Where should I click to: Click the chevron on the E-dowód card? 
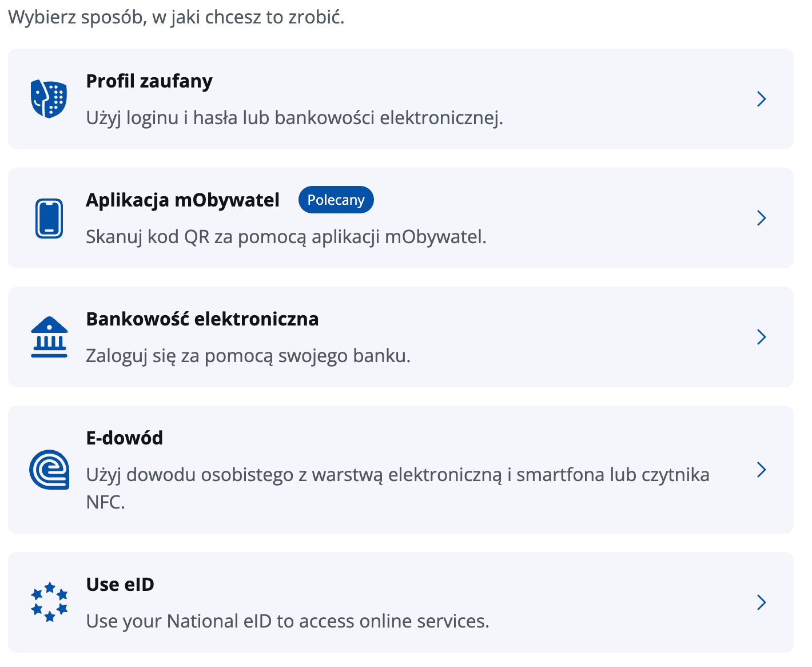(761, 470)
